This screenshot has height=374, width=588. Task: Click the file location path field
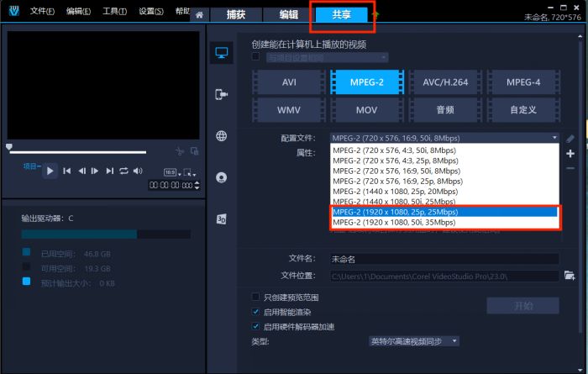click(x=444, y=277)
